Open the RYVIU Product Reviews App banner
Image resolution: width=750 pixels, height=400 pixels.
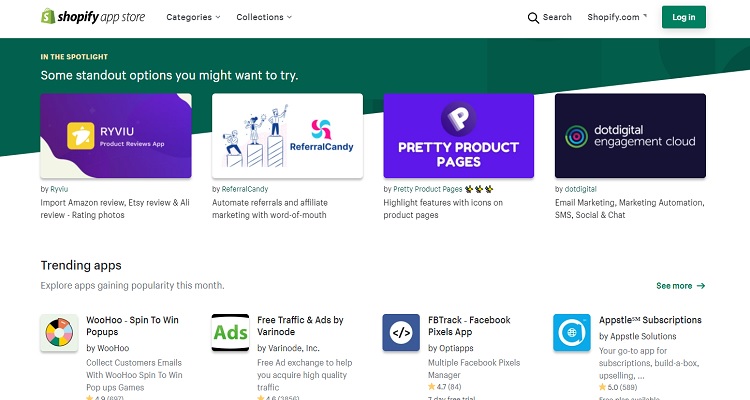[x=116, y=136]
